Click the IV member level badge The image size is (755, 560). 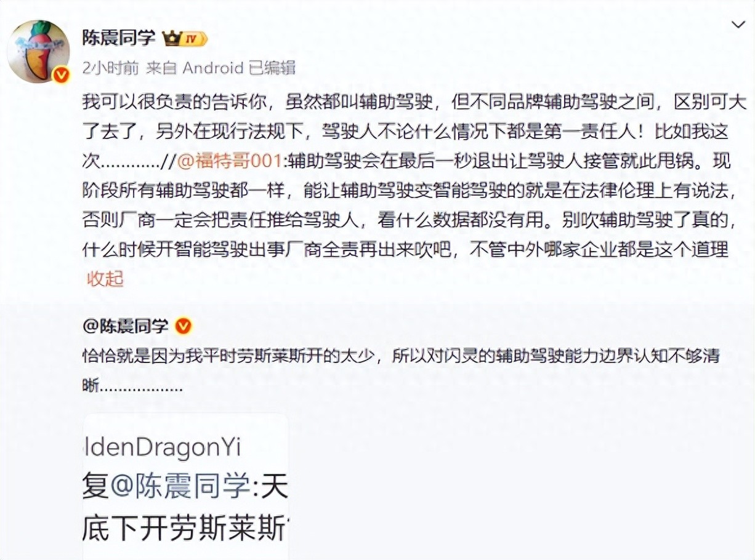click(x=193, y=39)
